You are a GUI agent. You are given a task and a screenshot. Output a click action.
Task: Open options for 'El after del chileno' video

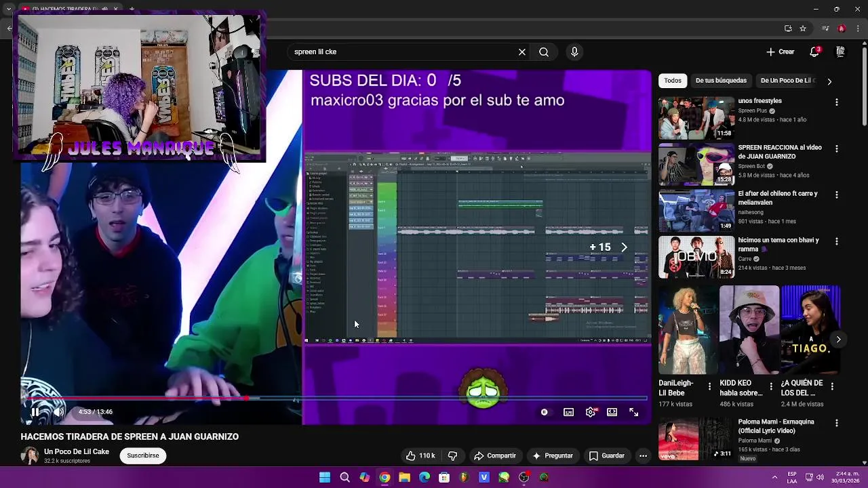[x=836, y=195]
